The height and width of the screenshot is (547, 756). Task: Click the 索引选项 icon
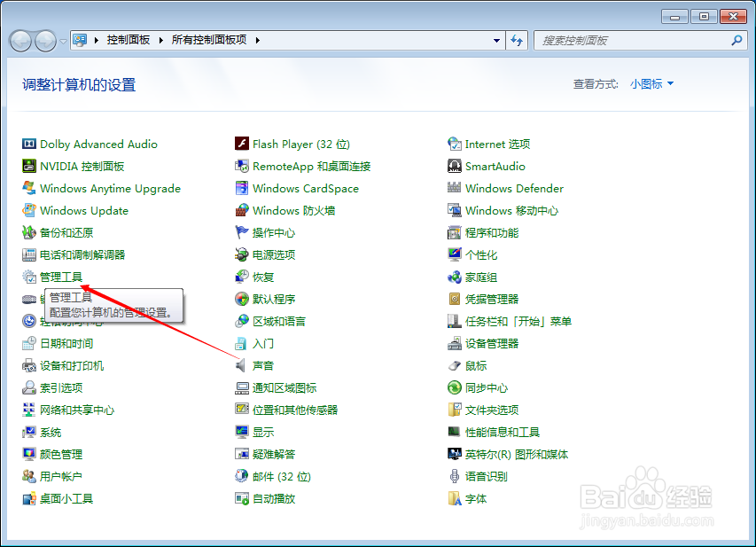click(29, 387)
